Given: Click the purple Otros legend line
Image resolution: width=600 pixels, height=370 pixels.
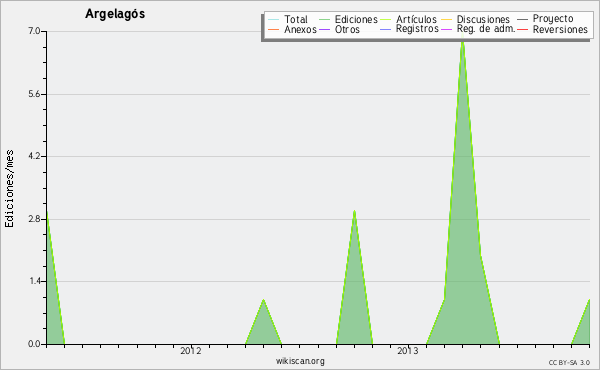Looking at the screenshot, I should click(x=324, y=29).
